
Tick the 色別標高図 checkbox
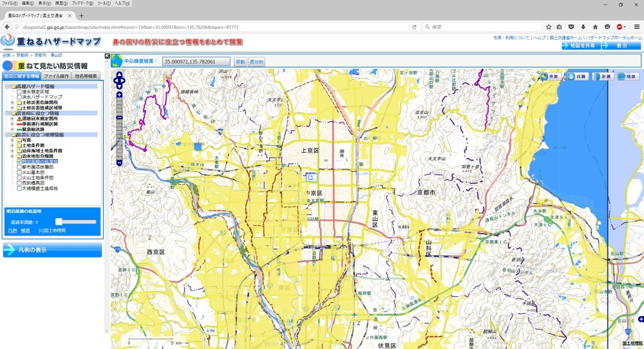pyautogui.click(x=19, y=183)
